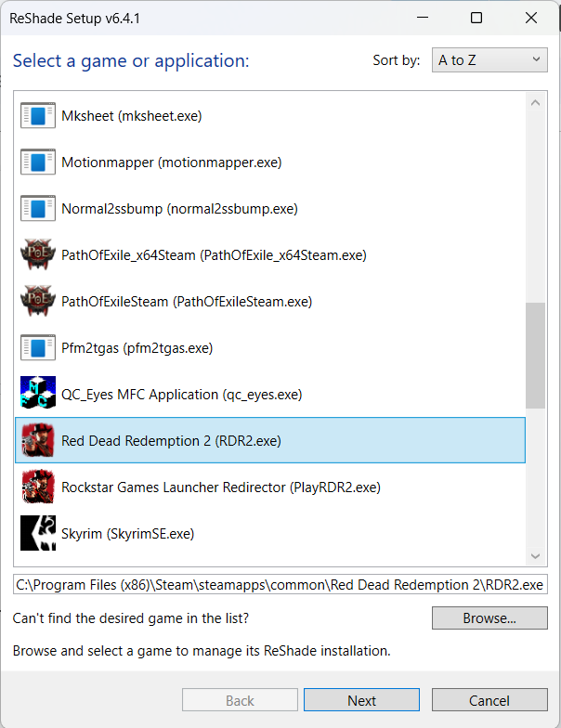Close the ReShade Setup window
This screenshot has height=728, width=561.
pos(531,18)
